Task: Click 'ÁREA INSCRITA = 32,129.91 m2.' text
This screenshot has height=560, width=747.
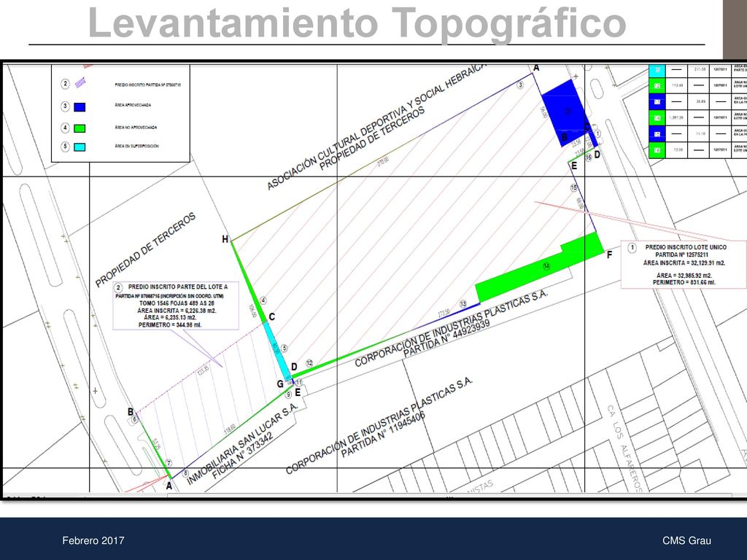Action: pyautogui.click(x=684, y=262)
